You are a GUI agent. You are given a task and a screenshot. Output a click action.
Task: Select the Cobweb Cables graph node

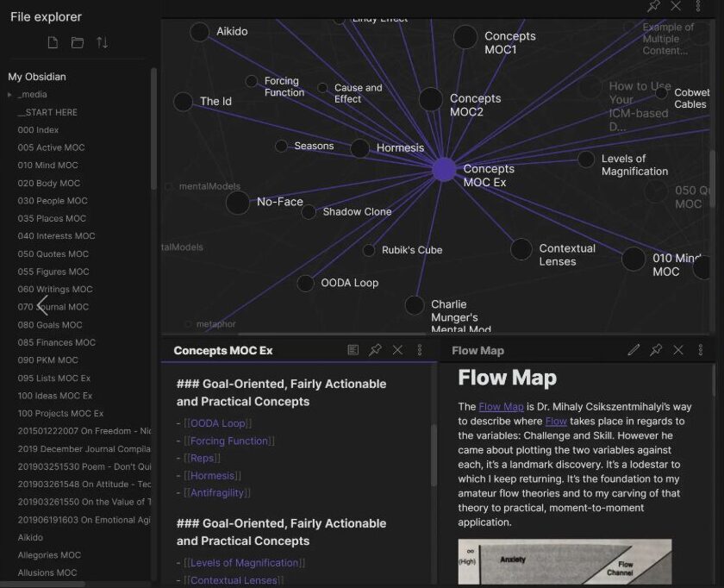point(661,93)
